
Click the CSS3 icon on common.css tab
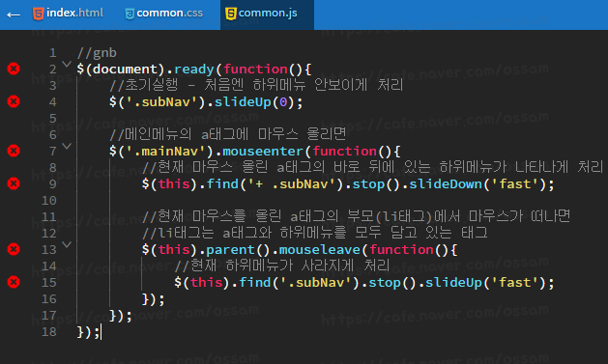click(x=130, y=14)
